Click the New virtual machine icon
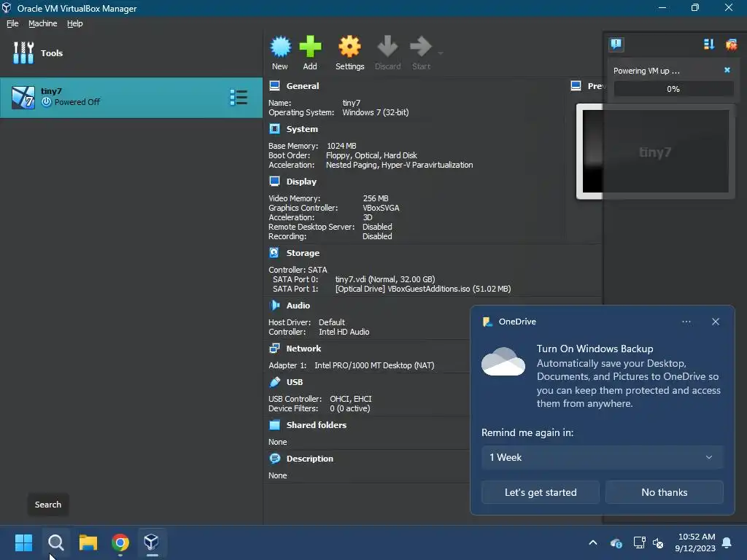Image resolution: width=747 pixels, height=560 pixels. point(280,47)
